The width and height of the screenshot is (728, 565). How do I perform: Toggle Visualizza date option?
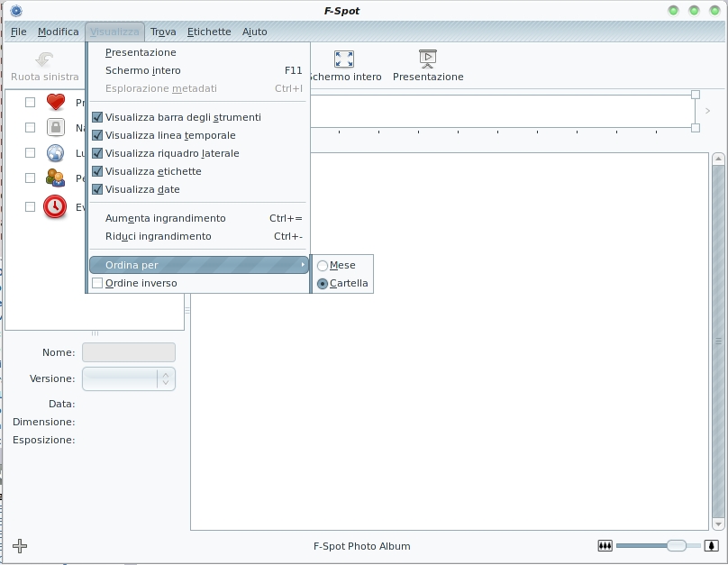point(198,189)
